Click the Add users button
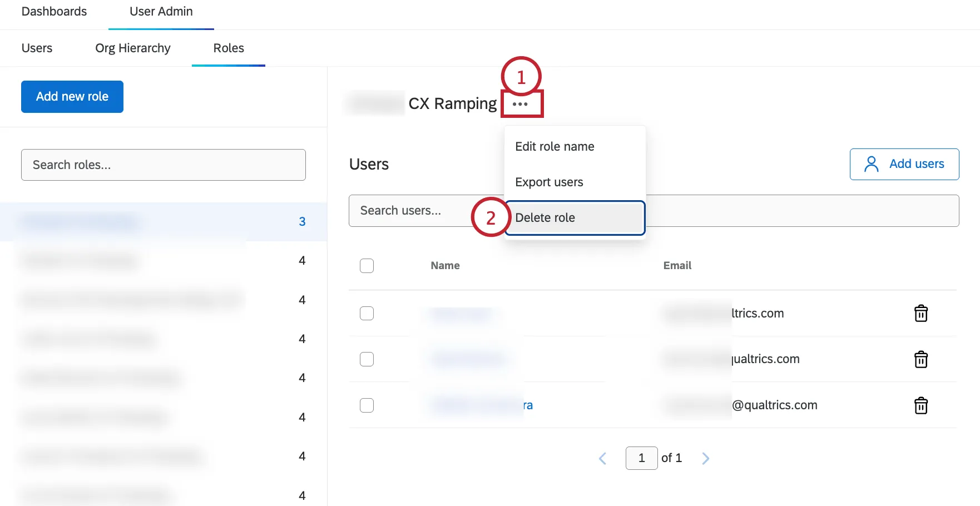 point(904,164)
